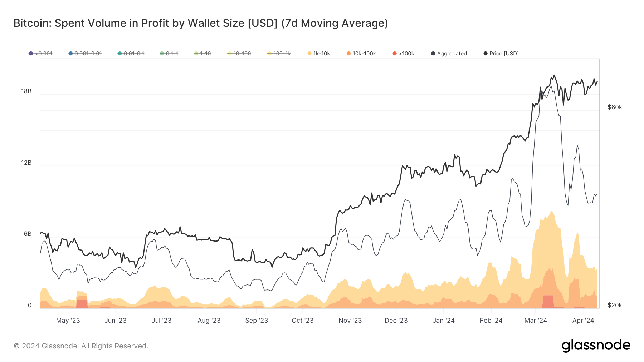Click the $60k price axis label
This screenshot has width=644, height=362.
point(615,107)
